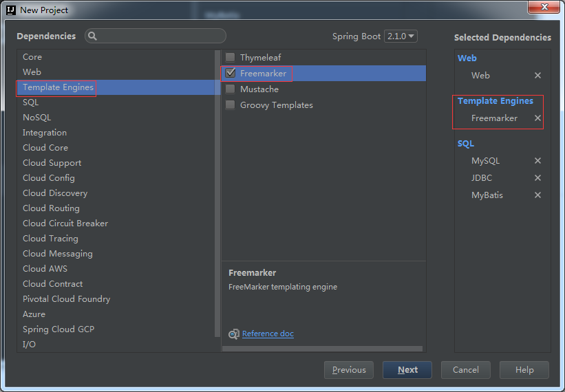565x392 pixels.
Task: Check the Groovy Templates option
Action: tap(231, 105)
